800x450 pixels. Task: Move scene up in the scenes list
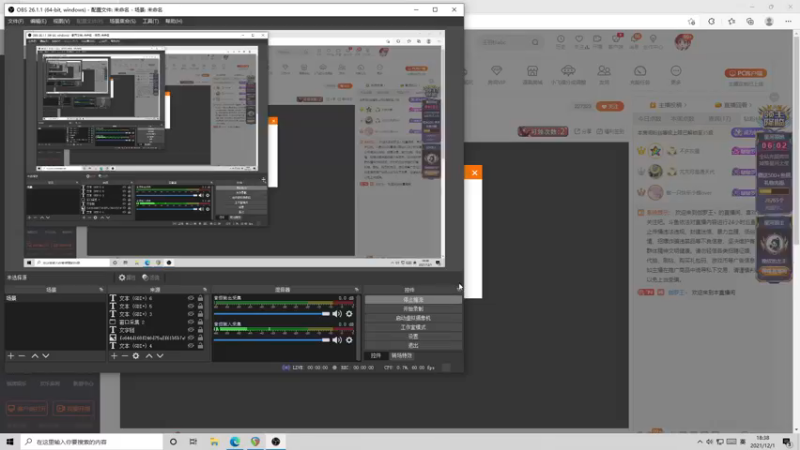[x=35, y=356]
